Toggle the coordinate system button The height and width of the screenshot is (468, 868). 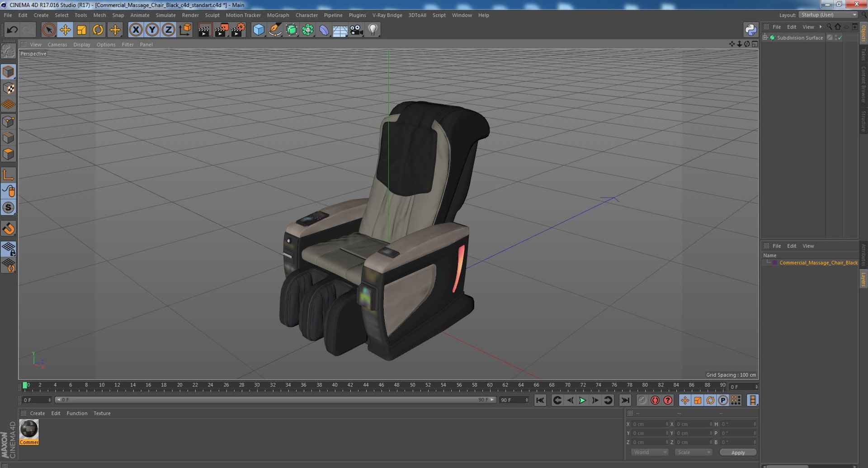(185, 30)
